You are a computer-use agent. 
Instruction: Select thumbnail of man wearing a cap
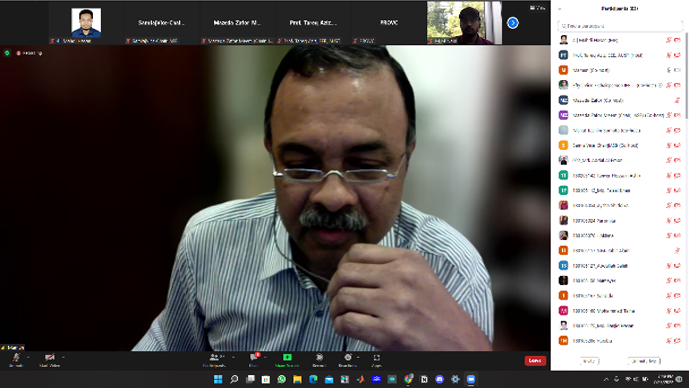(464, 23)
